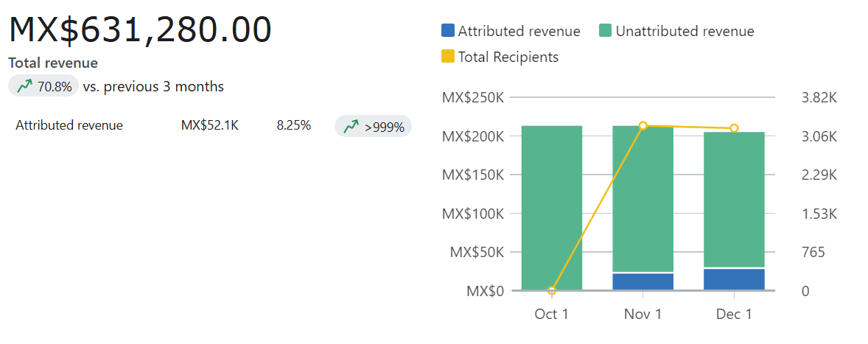
Task: Toggle the Attributed revenue legend label
Action: click(519, 31)
